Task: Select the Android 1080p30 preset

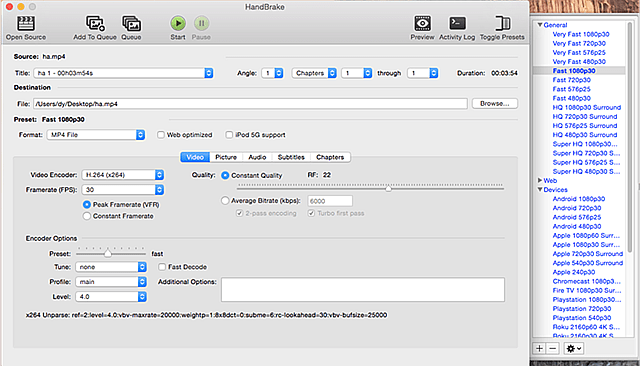Action: 579,199
